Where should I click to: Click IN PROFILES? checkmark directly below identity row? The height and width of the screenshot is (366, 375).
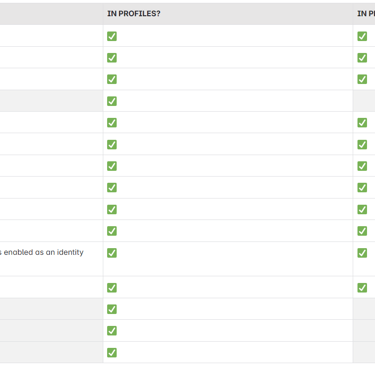pyautogui.click(x=112, y=287)
